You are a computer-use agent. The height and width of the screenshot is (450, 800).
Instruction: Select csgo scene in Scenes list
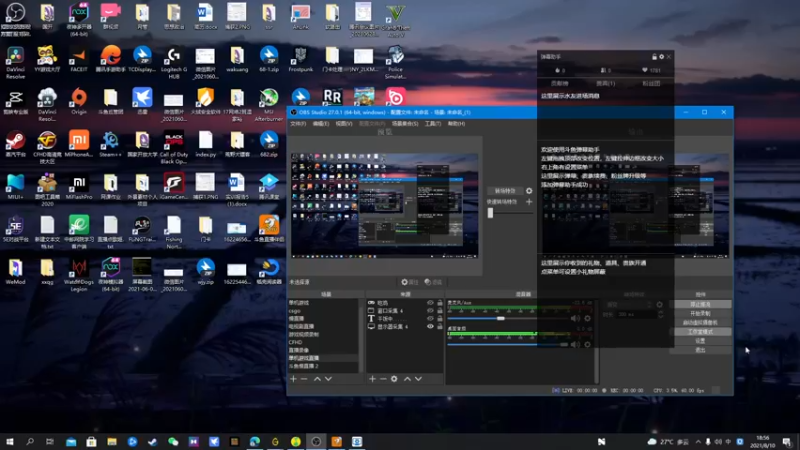[x=294, y=311]
